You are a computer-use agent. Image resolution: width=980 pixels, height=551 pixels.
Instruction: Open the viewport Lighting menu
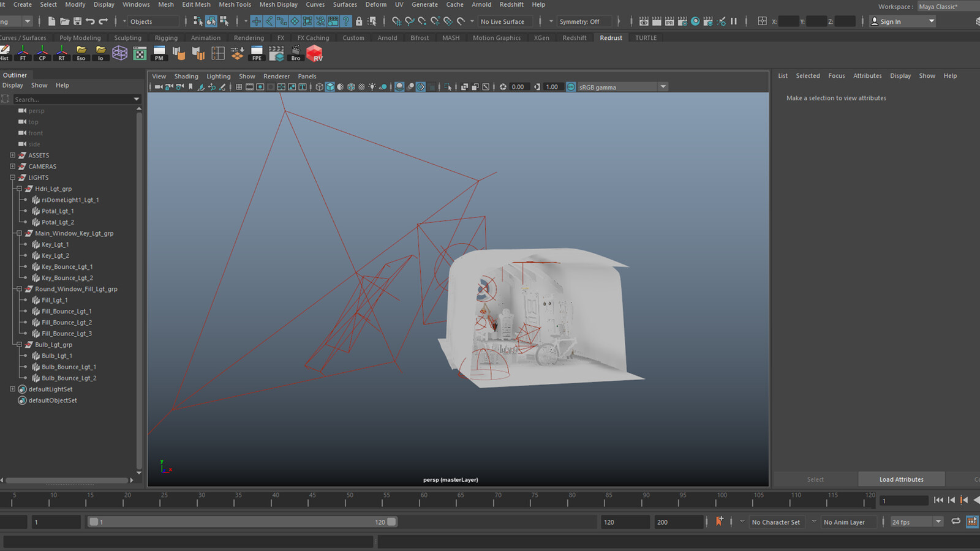219,77
